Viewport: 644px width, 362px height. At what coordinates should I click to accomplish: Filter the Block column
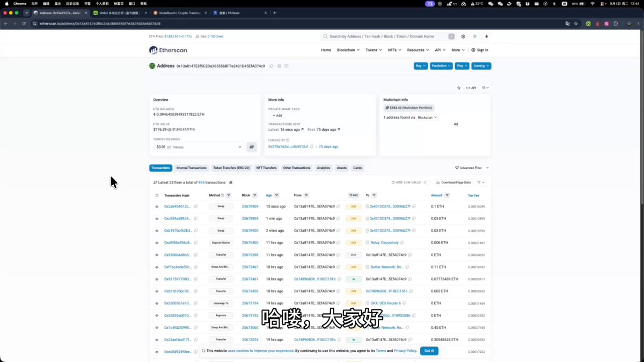coord(255,195)
